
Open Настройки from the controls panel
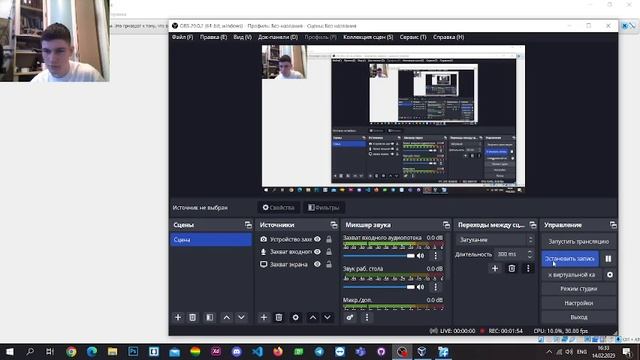tap(578, 303)
